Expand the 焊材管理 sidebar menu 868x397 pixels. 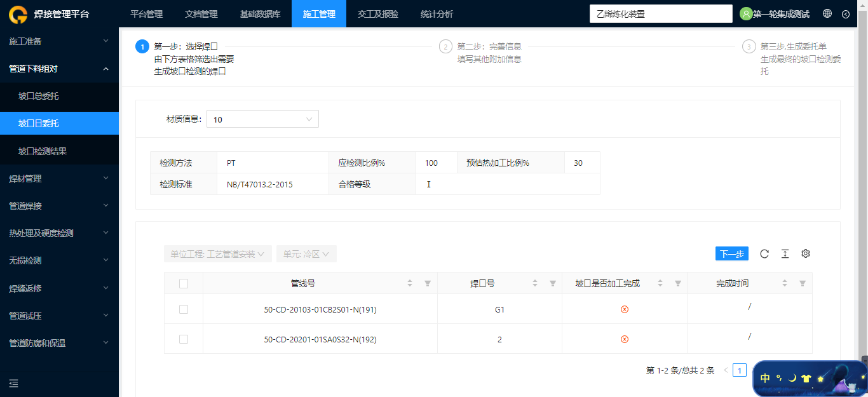(x=59, y=179)
